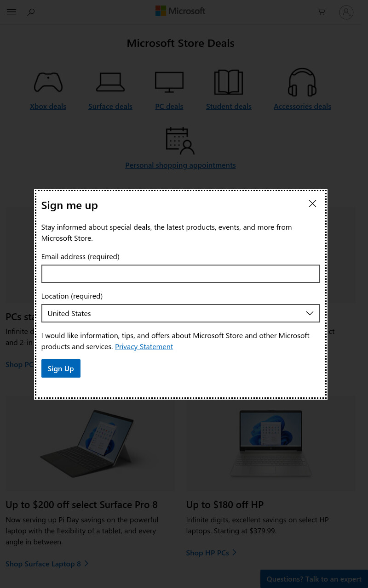This screenshot has width=368, height=588.
Task: Click the Sign Up button
Action: 61,368
